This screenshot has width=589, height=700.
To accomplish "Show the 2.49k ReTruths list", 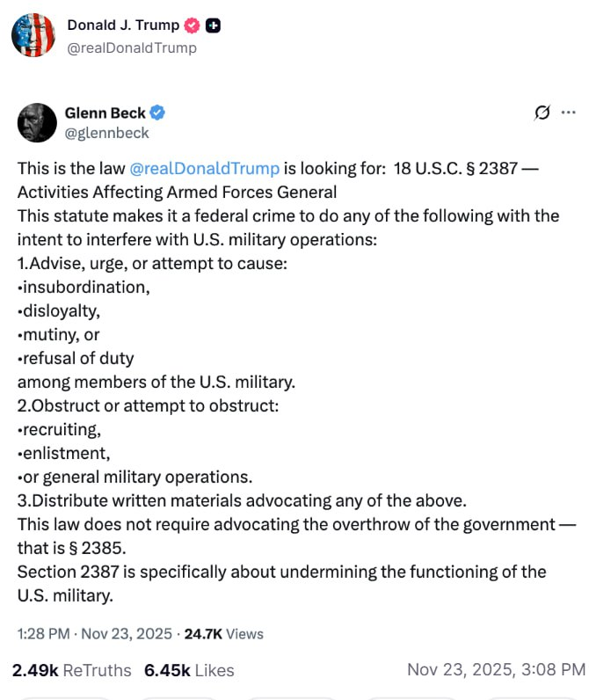I will click(x=71, y=670).
